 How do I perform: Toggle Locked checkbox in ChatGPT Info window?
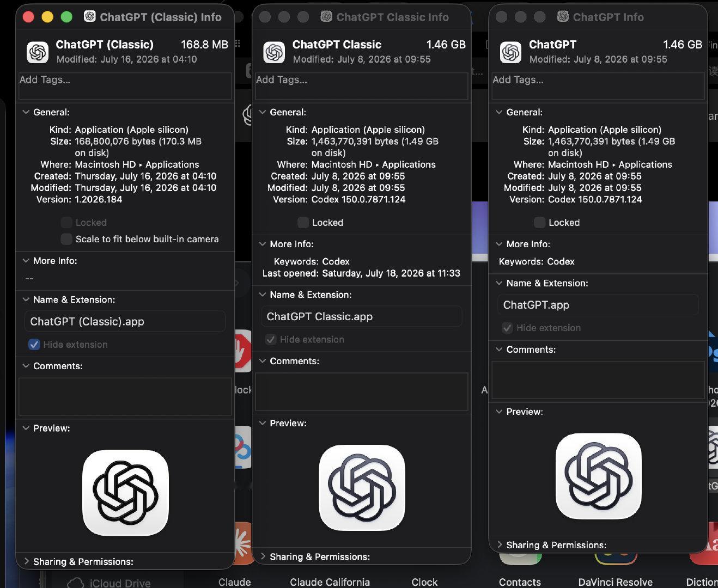click(539, 222)
